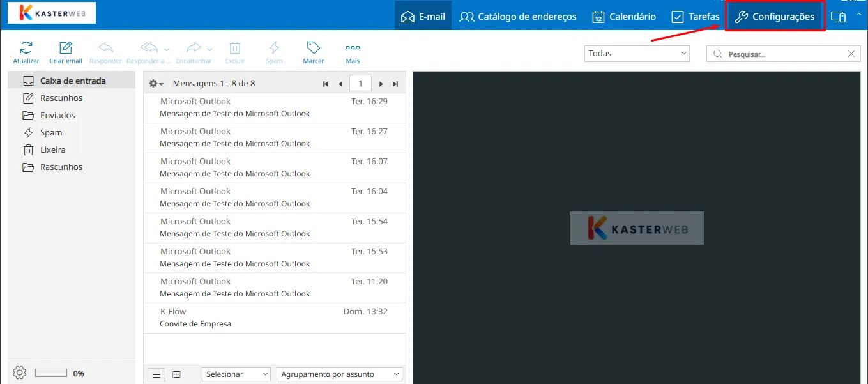Click the device icon beside Configurações
The image size is (868, 384).
pyautogui.click(x=838, y=17)
